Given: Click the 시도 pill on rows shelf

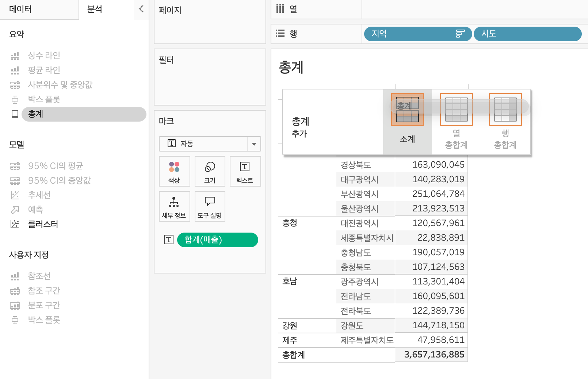Looking at the screenshot, I should tap(527, 34).
